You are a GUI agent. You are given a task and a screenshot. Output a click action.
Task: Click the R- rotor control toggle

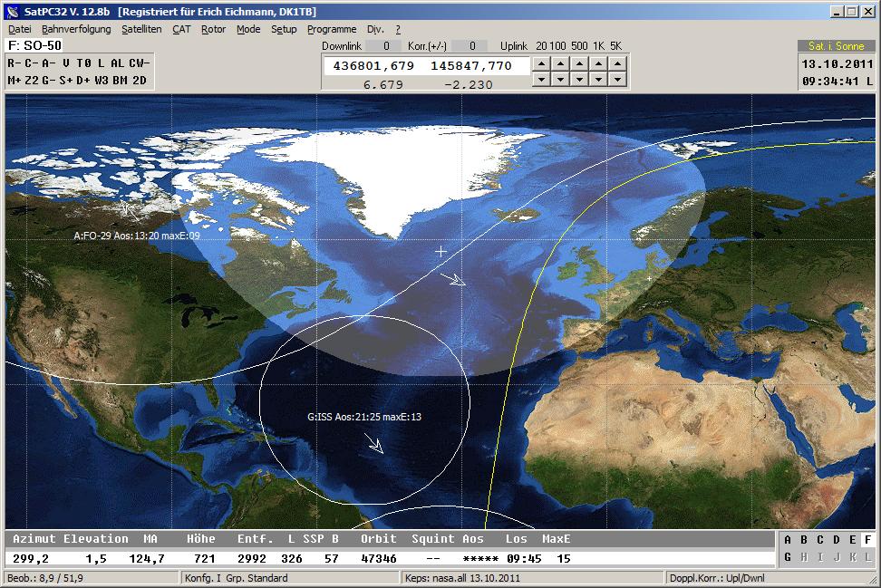[x=15, y=63]
